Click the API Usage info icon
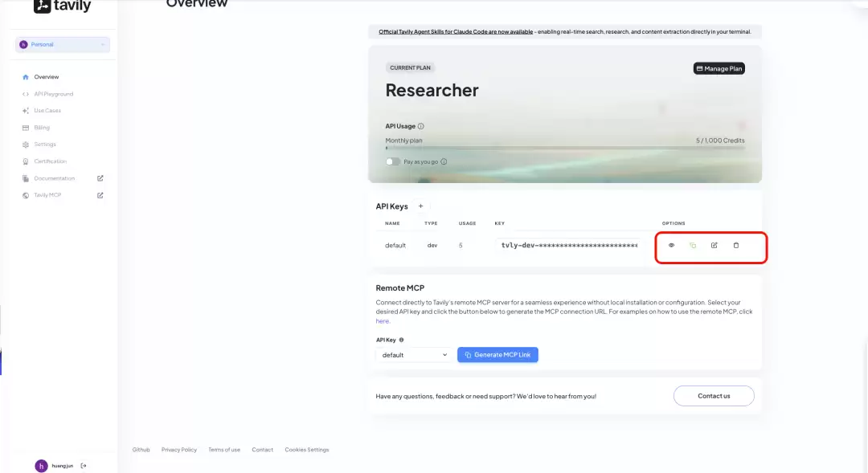The image size is (868, 473). pos(421,126)
